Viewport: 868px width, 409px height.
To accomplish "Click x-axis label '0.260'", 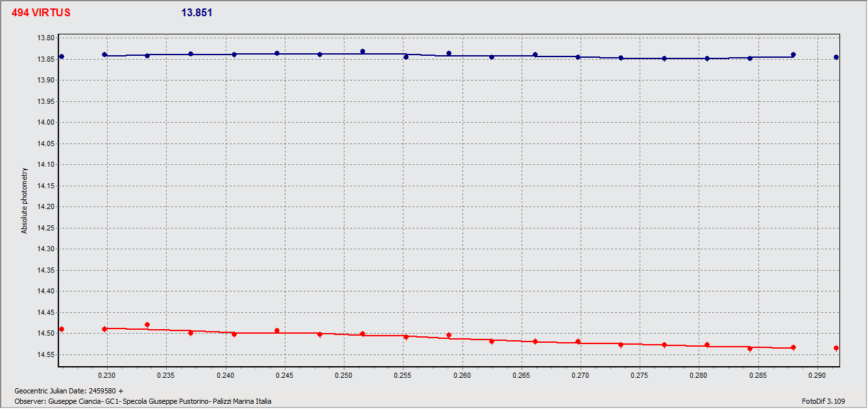I will (x=462, y=375).
